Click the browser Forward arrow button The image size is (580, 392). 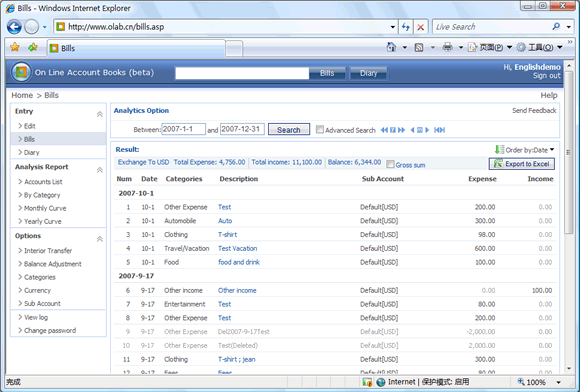coord(31,27)
